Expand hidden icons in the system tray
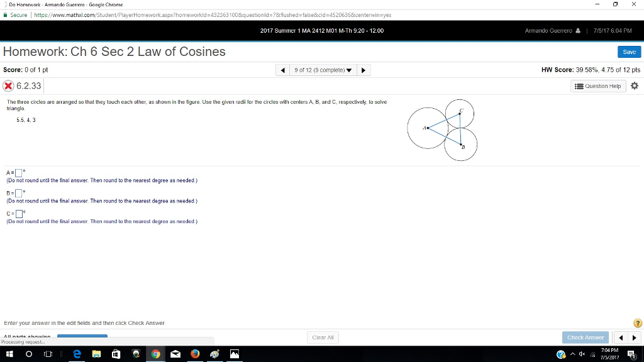 click(x=572, y=354)
